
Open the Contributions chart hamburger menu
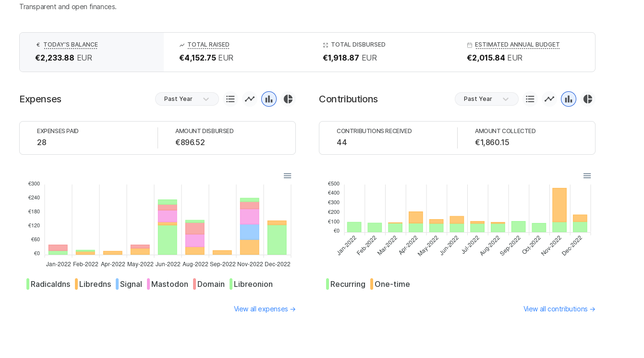click(x=587, y=176)
